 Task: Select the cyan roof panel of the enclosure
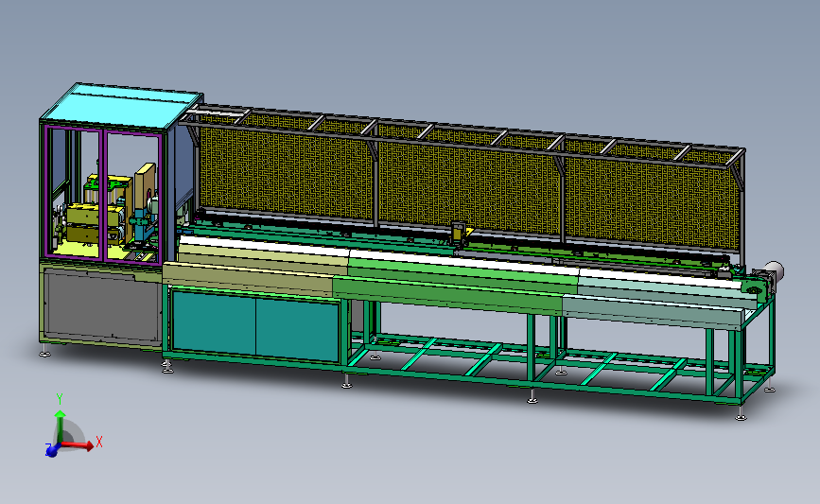pyautogui.click(x=123, y=104)
